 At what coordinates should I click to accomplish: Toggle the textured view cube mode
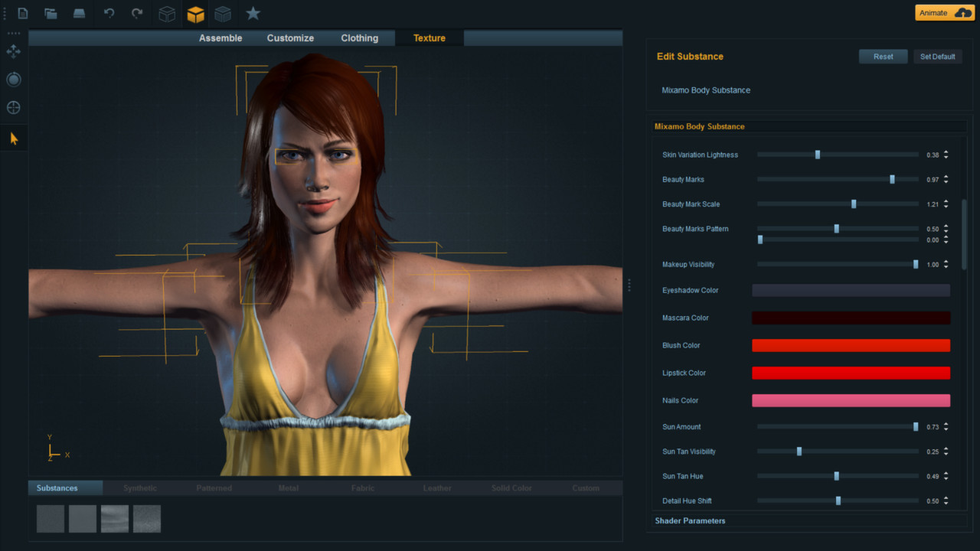[195, 13]
